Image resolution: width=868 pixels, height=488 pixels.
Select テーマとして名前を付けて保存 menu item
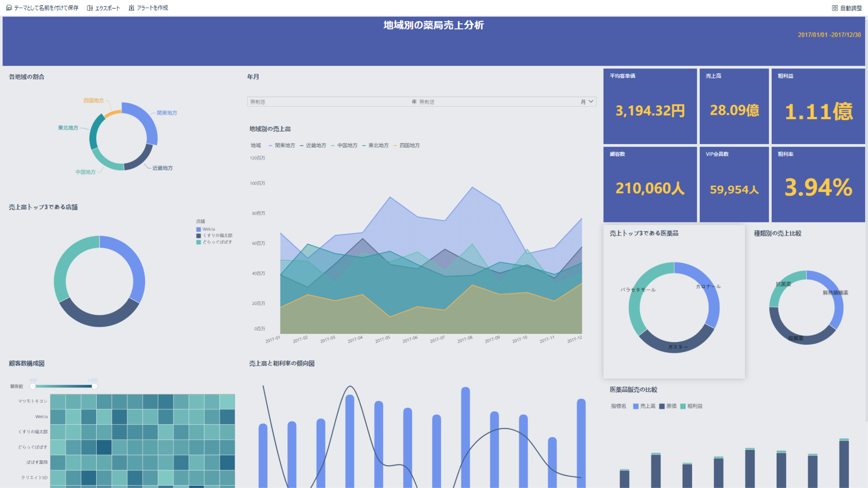pyautogui.click(x=46, y=8)
